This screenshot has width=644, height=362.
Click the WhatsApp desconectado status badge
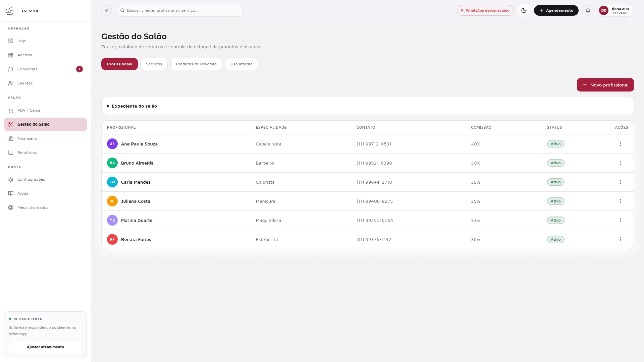click(x=485, y=10)
